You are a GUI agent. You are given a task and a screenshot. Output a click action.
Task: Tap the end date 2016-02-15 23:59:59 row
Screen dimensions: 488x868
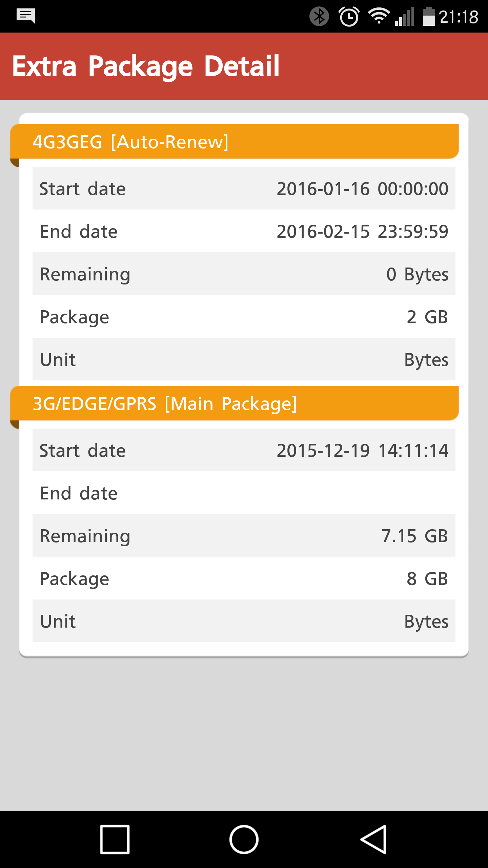click(244, 231)
